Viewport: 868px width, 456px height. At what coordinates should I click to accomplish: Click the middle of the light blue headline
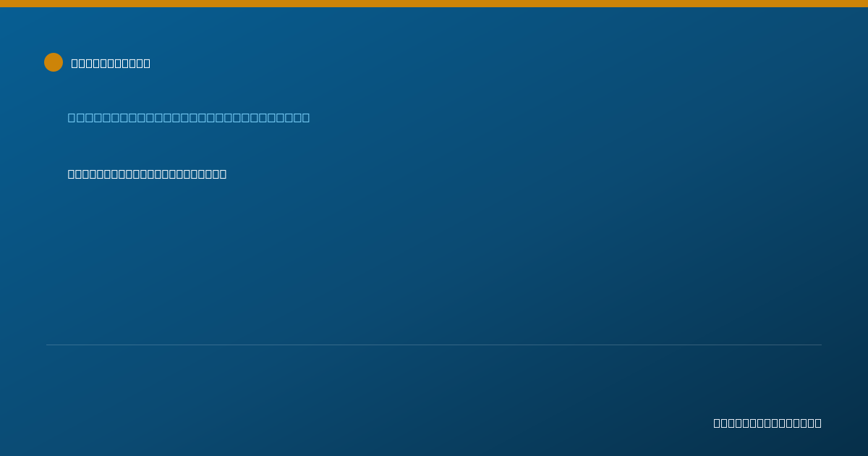pos(189,117)
